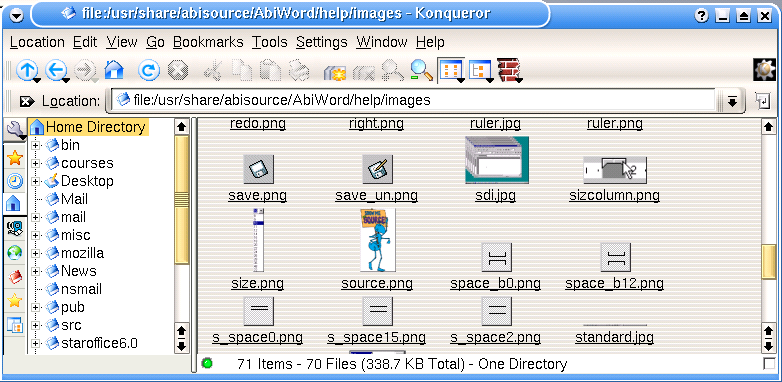This screenshot has width=782, height=382.
Task: Open the standard.jpg file link
Action: click(614, 338)
